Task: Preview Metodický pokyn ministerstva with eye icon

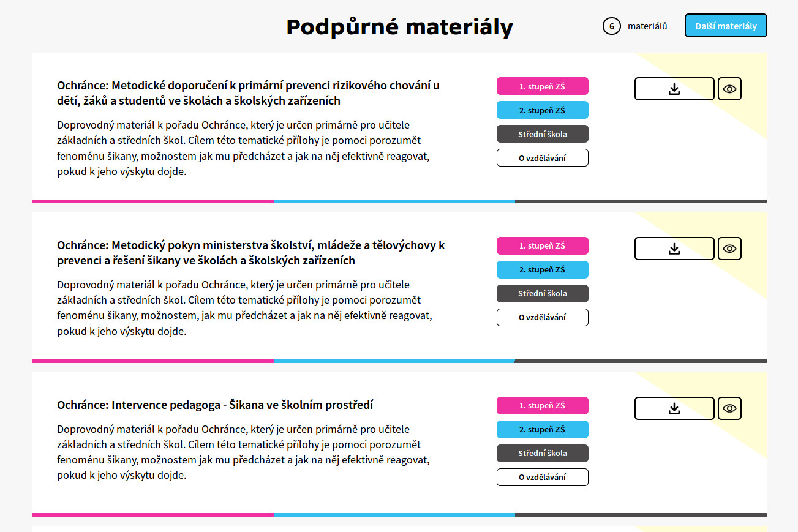Action: click(x=729, y=249)
